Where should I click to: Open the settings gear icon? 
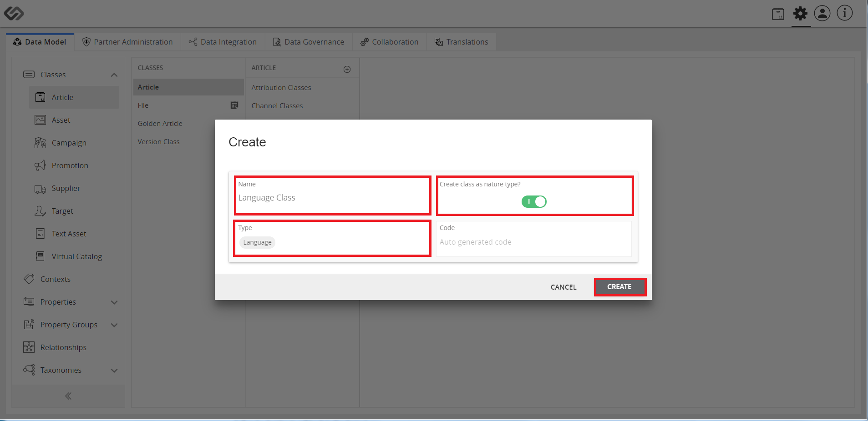pyautogui.click(x=800, y=13)
